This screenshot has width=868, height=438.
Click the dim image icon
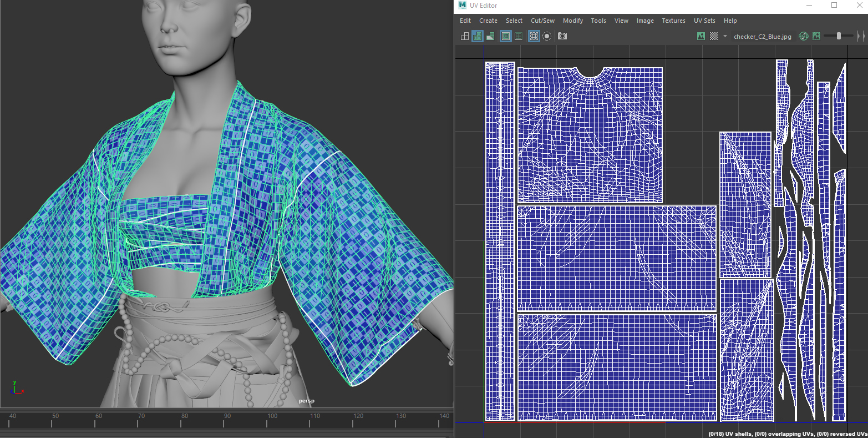(x=816, y=36)
